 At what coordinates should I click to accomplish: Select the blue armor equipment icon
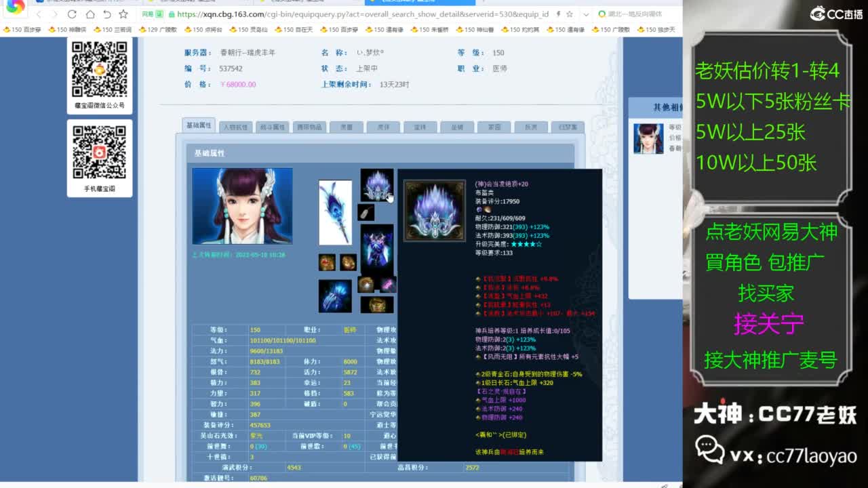(x=376, y=248)
